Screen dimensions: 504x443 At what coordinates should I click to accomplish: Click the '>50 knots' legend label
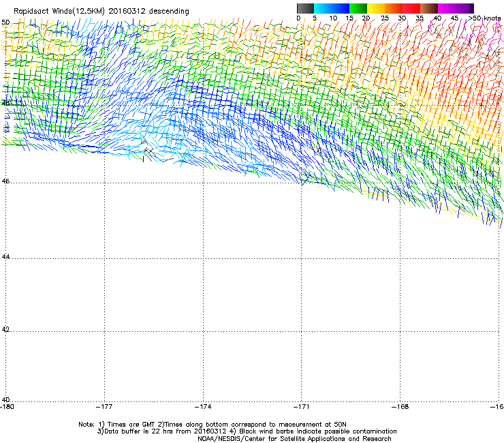pos(484,18)
